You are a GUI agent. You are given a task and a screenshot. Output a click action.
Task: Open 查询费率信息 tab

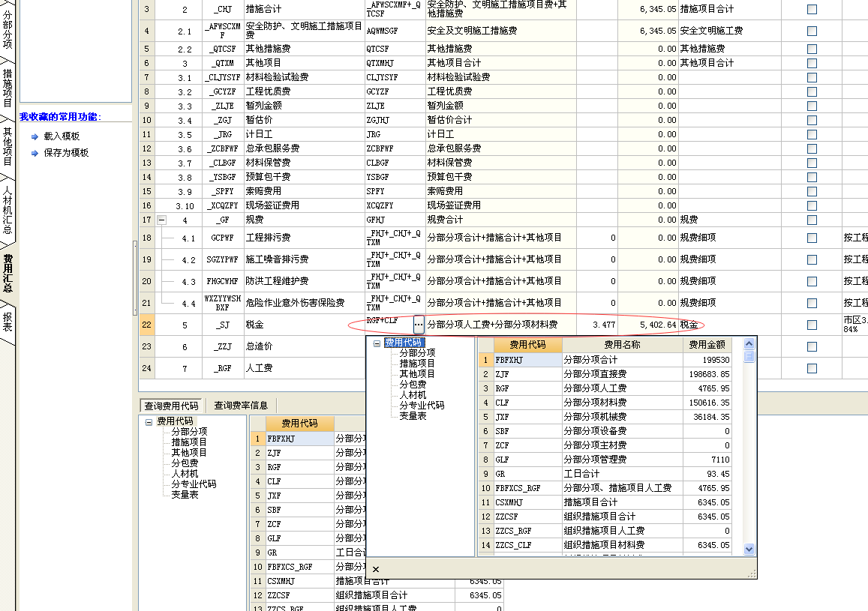tap(241, 406)
